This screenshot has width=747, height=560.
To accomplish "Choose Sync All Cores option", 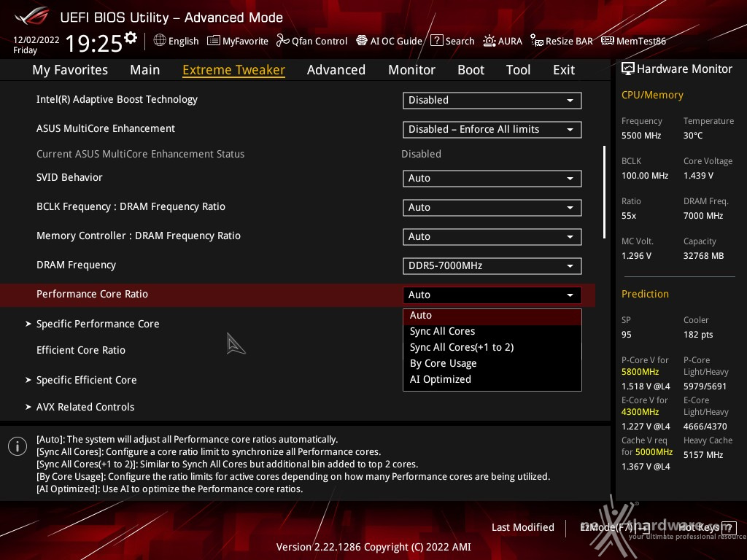I will click(x=492, y=332).
